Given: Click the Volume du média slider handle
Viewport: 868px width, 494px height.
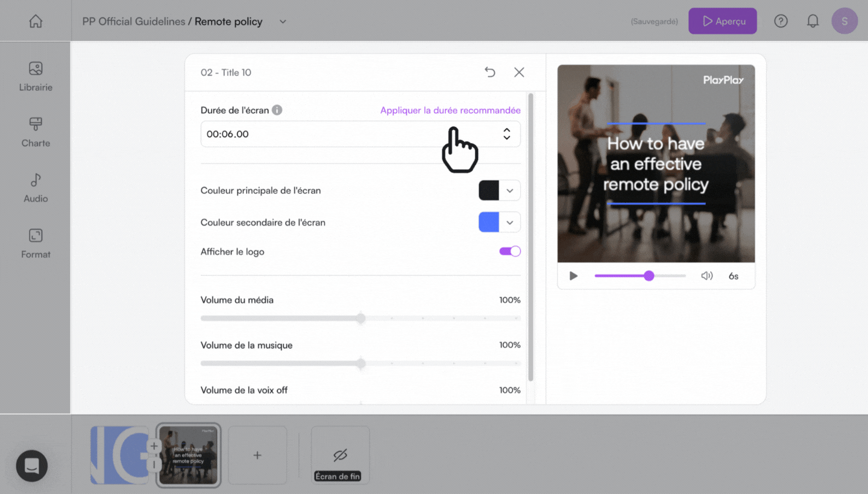Looking at the screenshot, I should pos(360,318).
